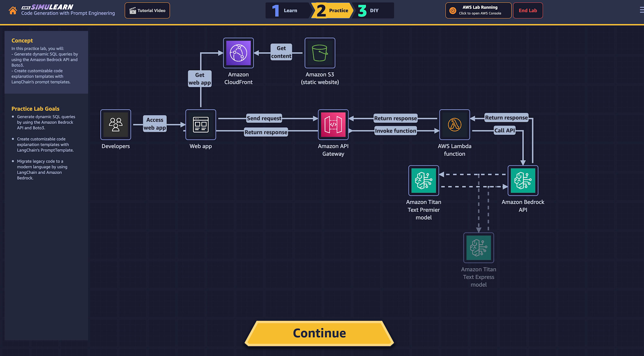Click 'Return response' label left of Lambda
The width and height of the screenshot is (644, 356).
pyautogui.click(x=395, y=118)
